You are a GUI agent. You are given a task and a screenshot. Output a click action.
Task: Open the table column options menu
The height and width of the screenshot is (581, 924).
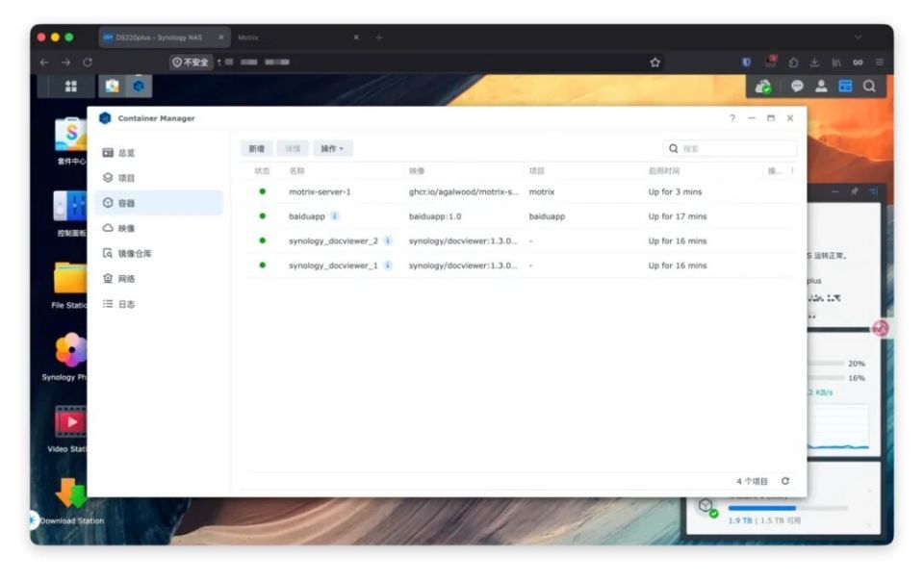point(792,170)
